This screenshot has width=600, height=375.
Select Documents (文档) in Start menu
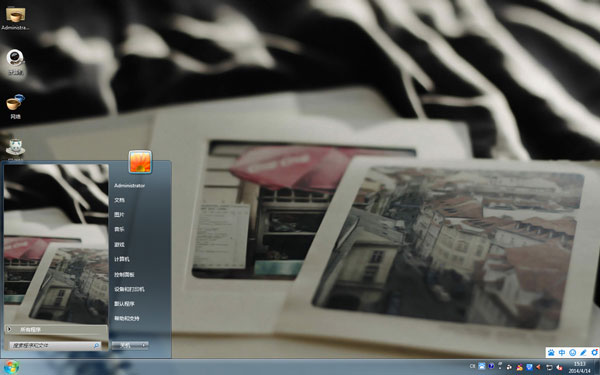coord(119,200)
